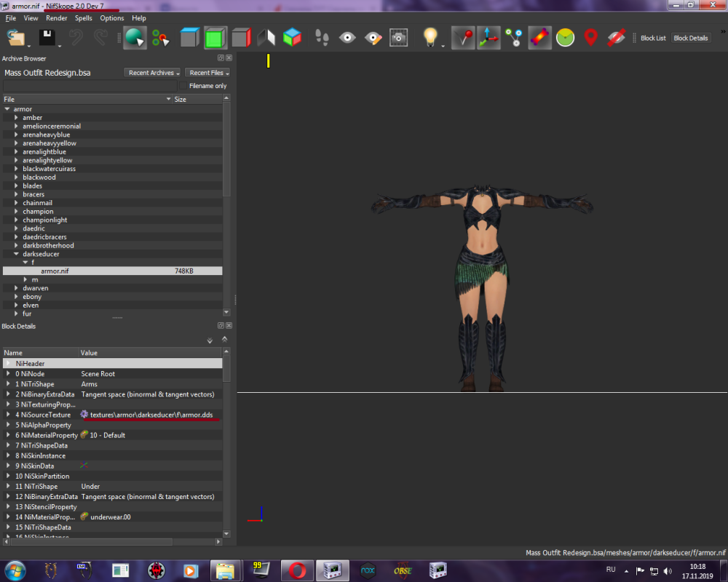Select armor.nif file in archive list
Image resolution: width=728 pixels, height=582 pixels.
pos(112,271)
